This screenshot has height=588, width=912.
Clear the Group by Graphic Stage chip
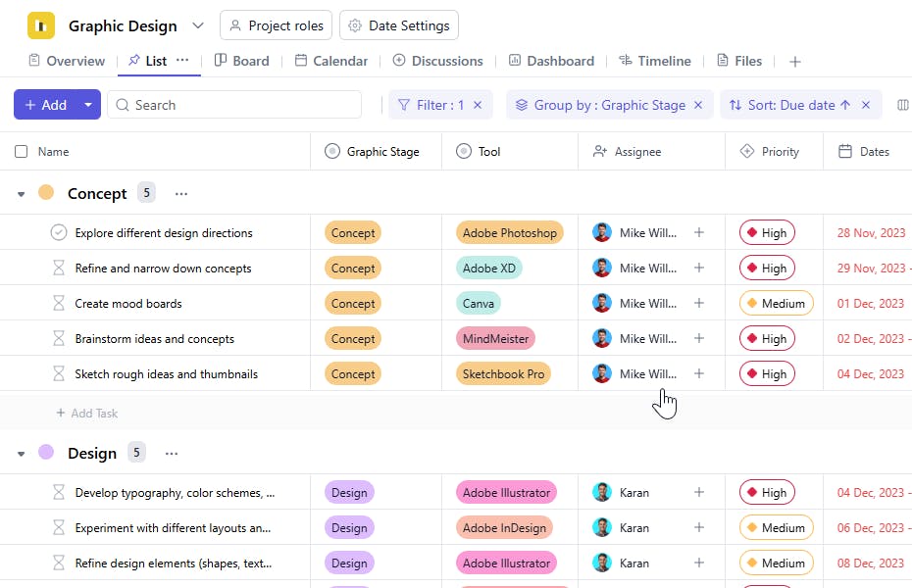[x=698, y=105]
